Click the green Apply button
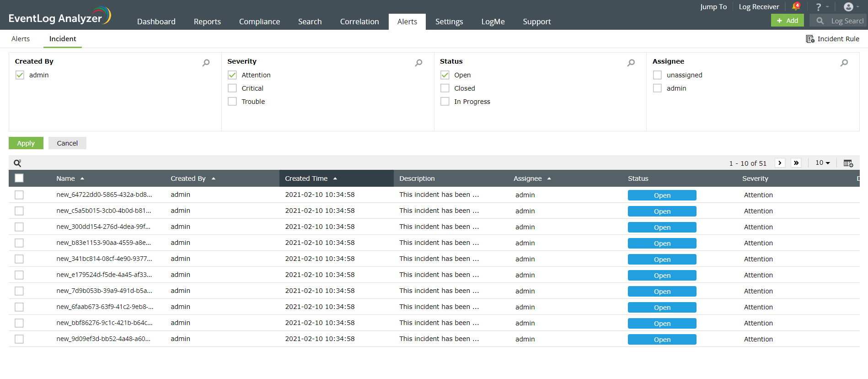Screen dimensions: 868x379 (26, 143)
